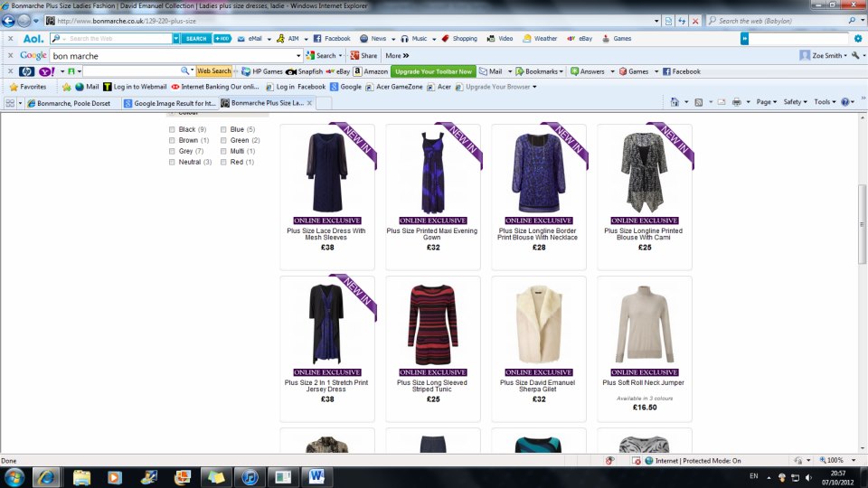Open Microsoft Word from the taskbar
This screenshot has height=488, width=868.
[317, 476]
